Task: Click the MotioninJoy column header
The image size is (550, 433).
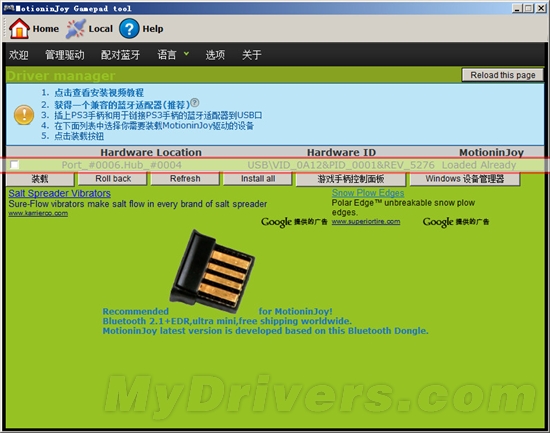Action: (491, 152)
